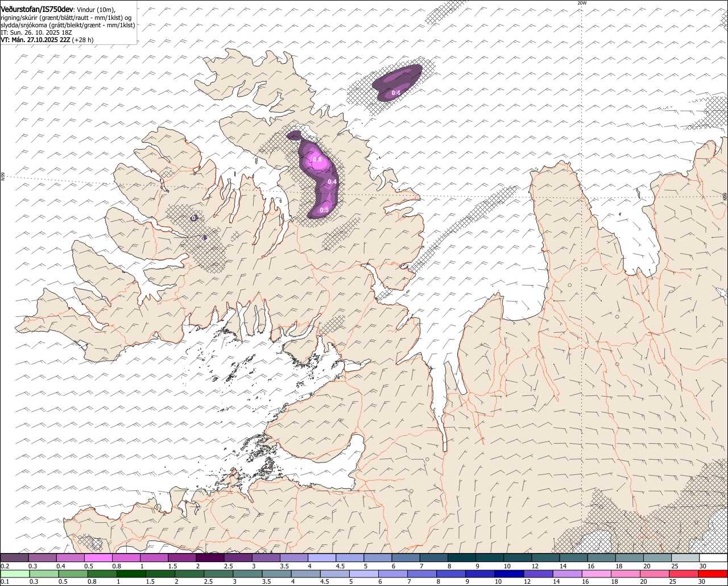Click the 10–12 navy blue swatch in lower legend row

coord(509,574)
